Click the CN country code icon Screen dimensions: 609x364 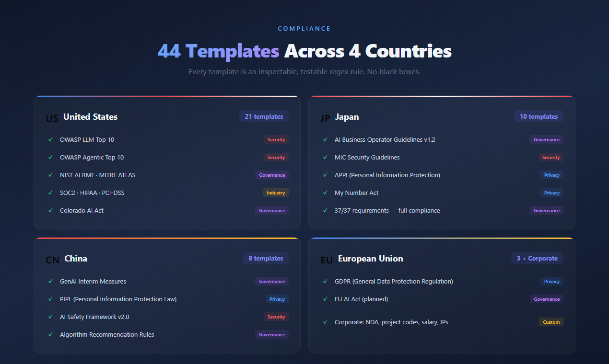point(52,260)
